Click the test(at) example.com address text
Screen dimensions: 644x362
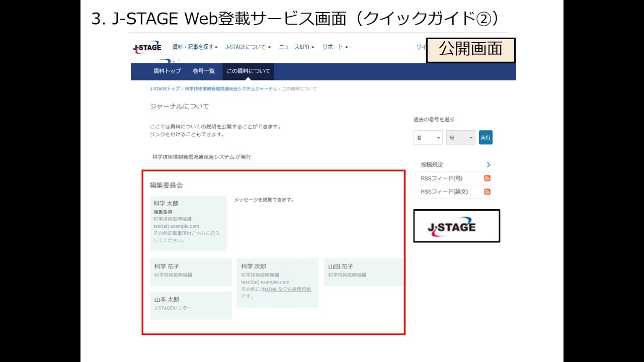[x=176, y=226]
